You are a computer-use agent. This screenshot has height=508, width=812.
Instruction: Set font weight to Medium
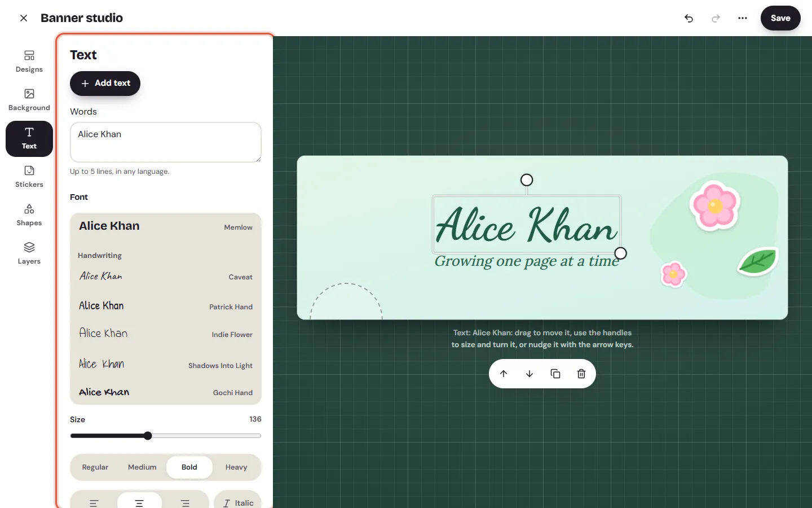coord(142,467)
